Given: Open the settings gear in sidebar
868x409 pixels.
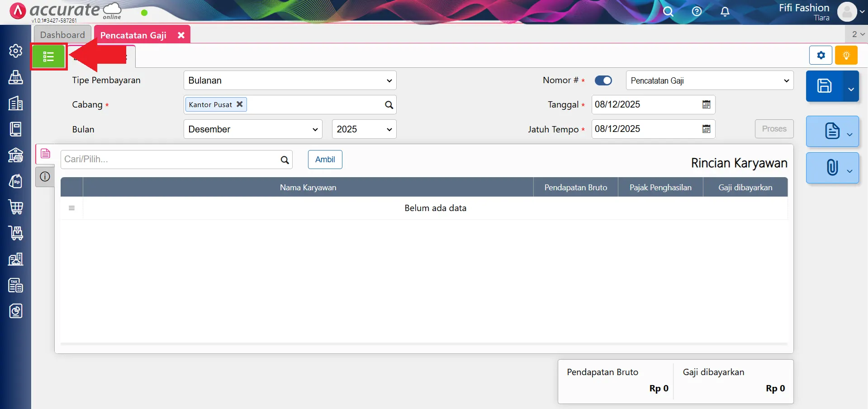Looking at the screenshot, I should point(15,51).
